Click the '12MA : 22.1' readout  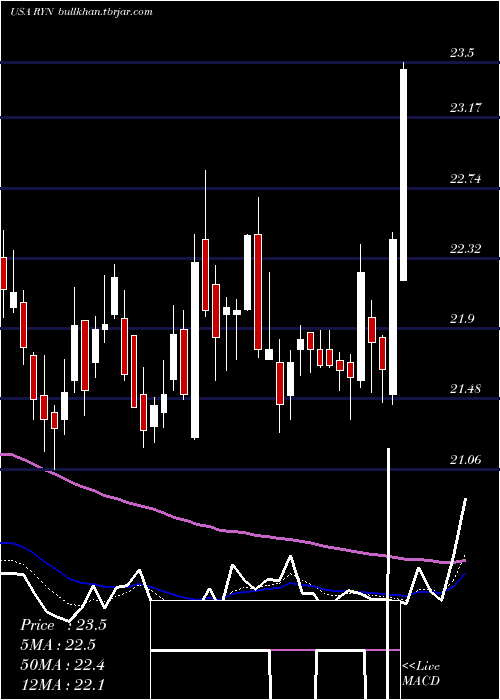(x=62, y=684)
